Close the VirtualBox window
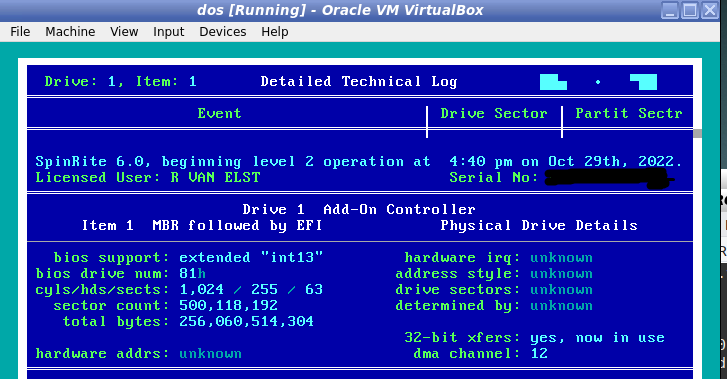This screenshot has width=727, height=379. (709, 10)
